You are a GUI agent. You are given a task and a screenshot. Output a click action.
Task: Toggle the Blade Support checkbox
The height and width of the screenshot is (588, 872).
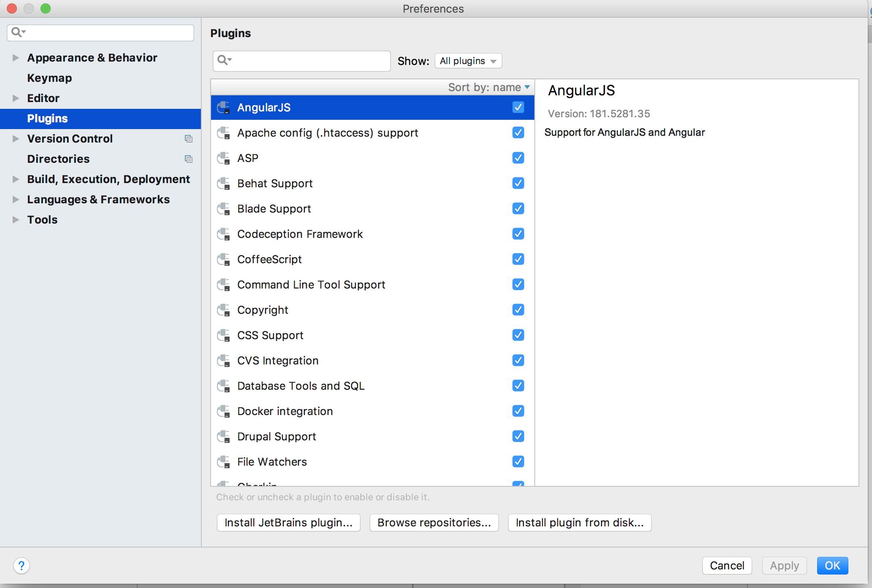pos(518,209)
